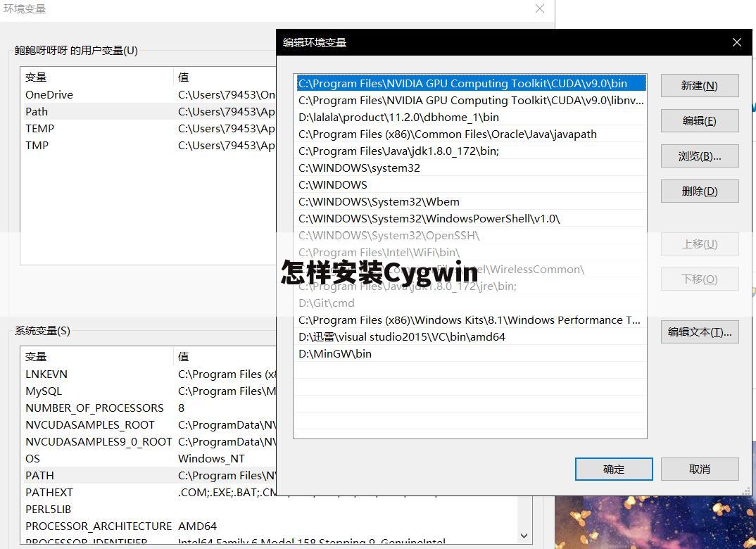Select the LNKEVN system variable

[x=149, y=374]
